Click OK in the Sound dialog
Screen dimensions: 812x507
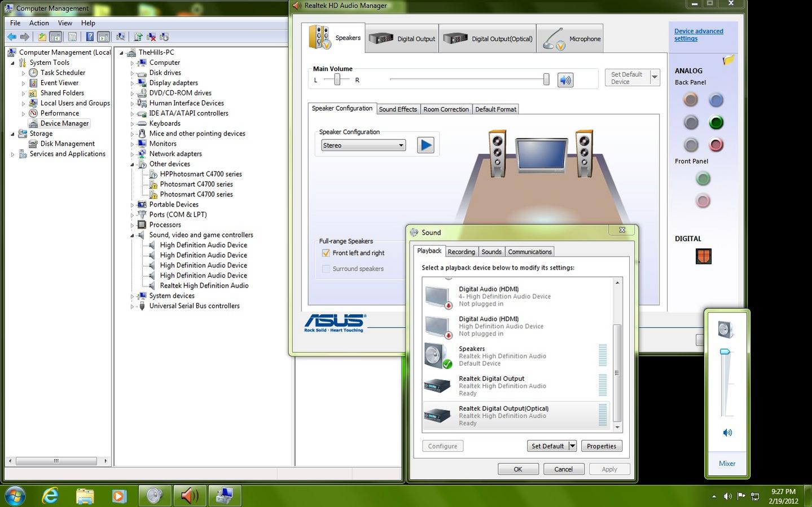tap(517, 469)
